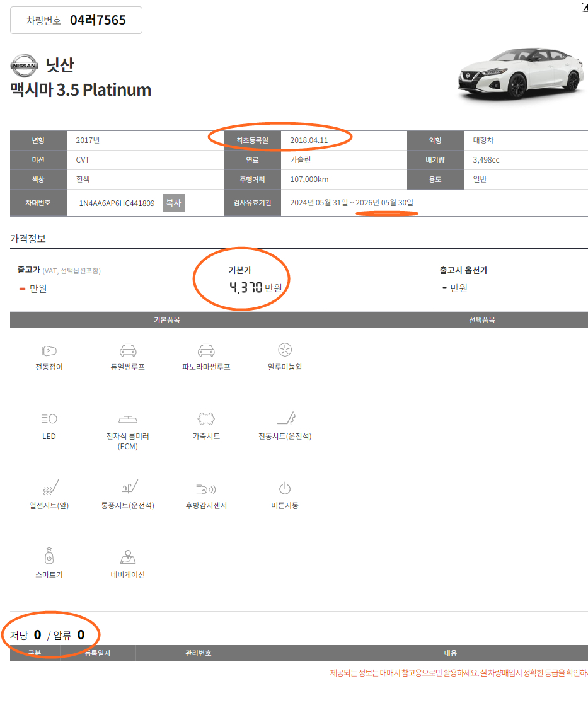Click the 후방감지센서 rear sensor icon
588x703 pixels.
click(x=206, y=488)
